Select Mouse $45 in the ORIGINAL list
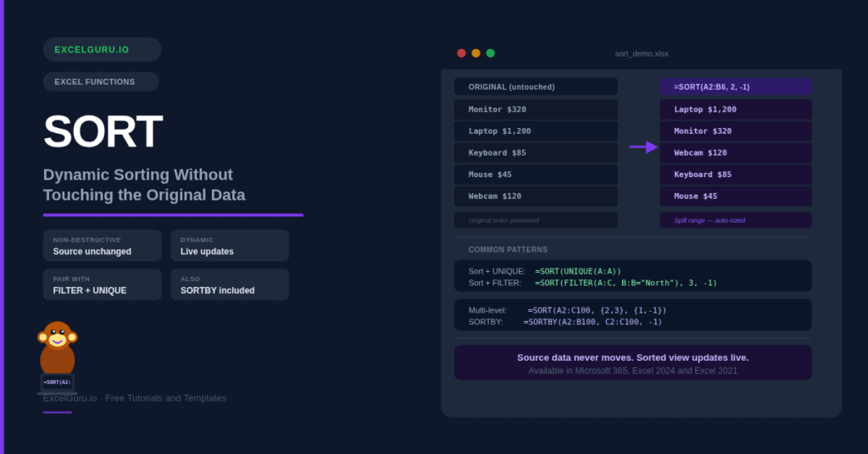Screen dimensions: 868x454 pos(536,174)
